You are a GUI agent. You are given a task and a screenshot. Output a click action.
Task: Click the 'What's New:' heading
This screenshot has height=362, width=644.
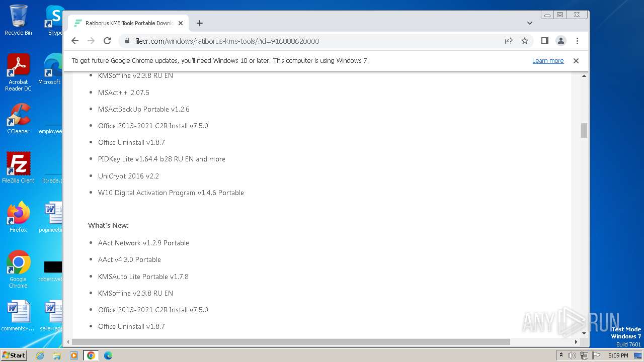click(108, 225)
